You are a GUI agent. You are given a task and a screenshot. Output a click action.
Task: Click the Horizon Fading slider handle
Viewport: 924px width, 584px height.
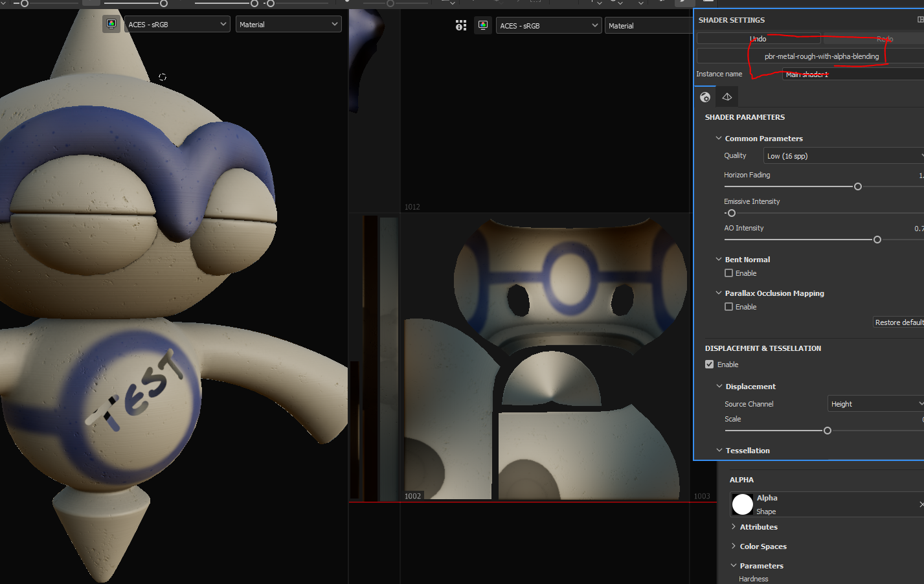[858, 186]
